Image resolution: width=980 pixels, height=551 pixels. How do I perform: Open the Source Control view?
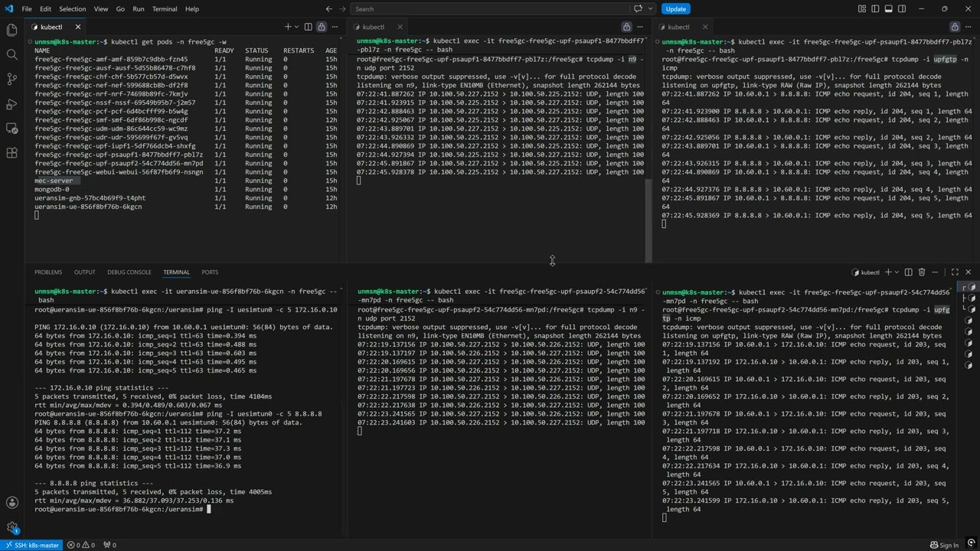(11, 79)
